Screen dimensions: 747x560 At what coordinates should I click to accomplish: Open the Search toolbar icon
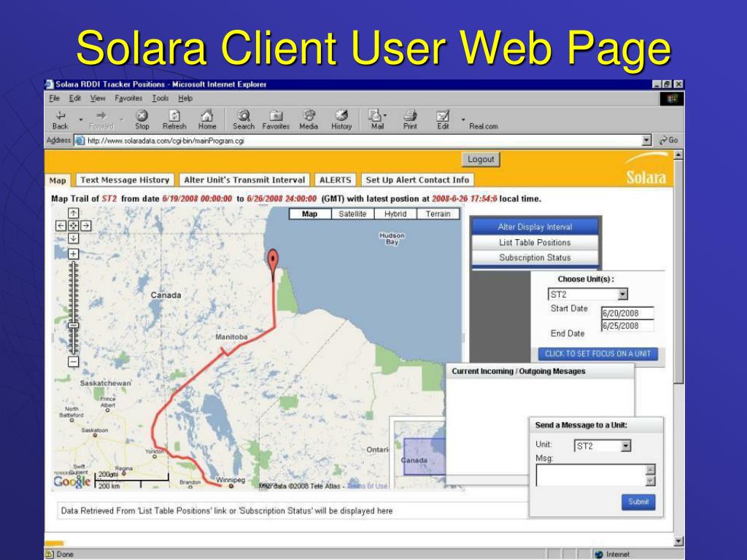[244, 120]
